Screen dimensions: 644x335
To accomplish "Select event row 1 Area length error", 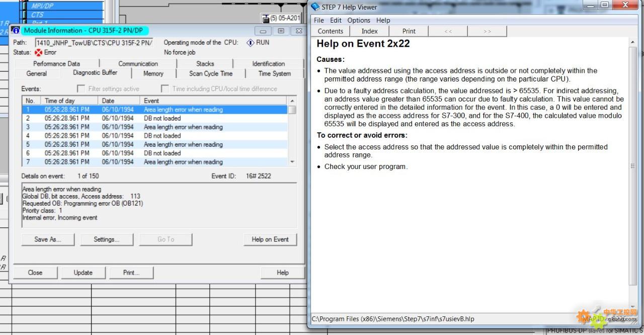I will coord(155,110).
